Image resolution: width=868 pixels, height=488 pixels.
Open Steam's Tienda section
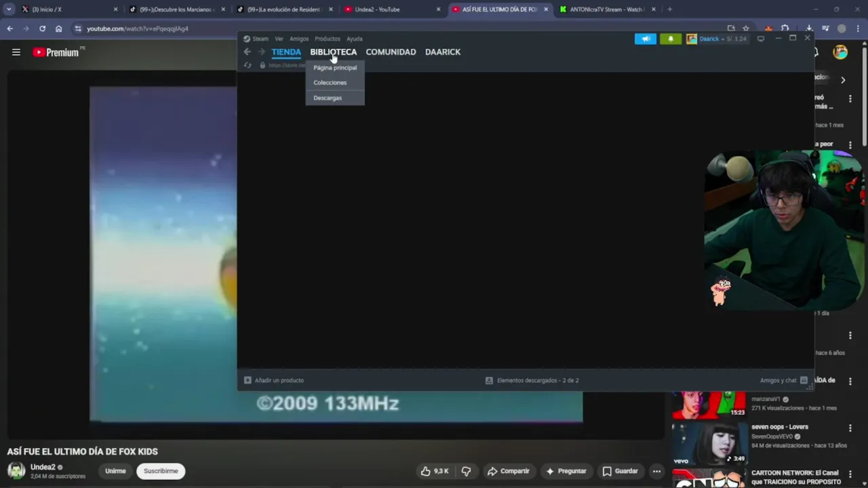[x=286, y=52]
